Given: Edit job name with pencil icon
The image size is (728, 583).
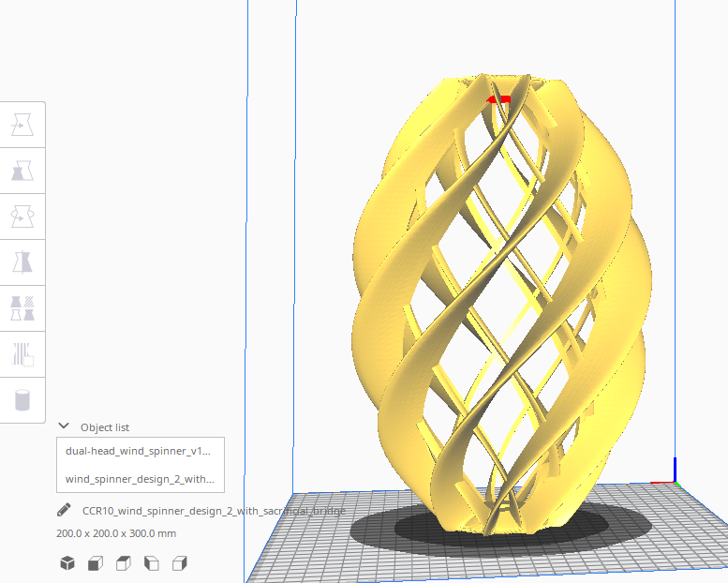Looking at the screenshot, I should tap(64, 510).
